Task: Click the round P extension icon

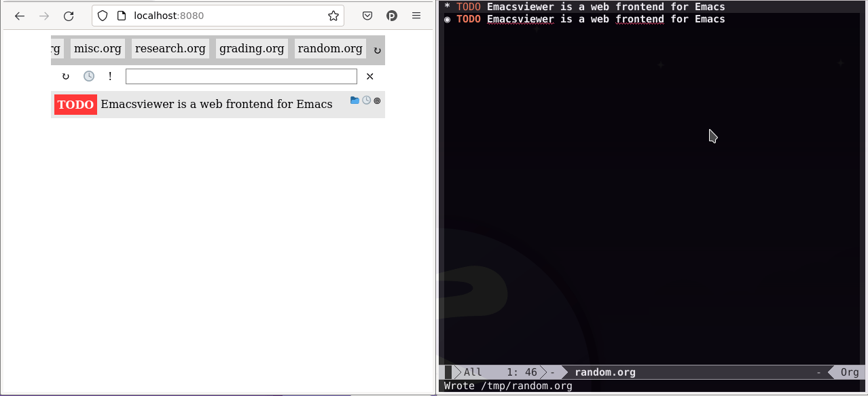Action: [392, 16]
